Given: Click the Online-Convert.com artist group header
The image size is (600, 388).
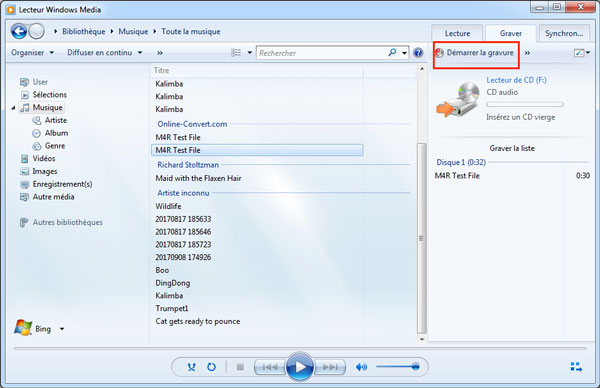Looking at the screenshot, I should (192, 124).
